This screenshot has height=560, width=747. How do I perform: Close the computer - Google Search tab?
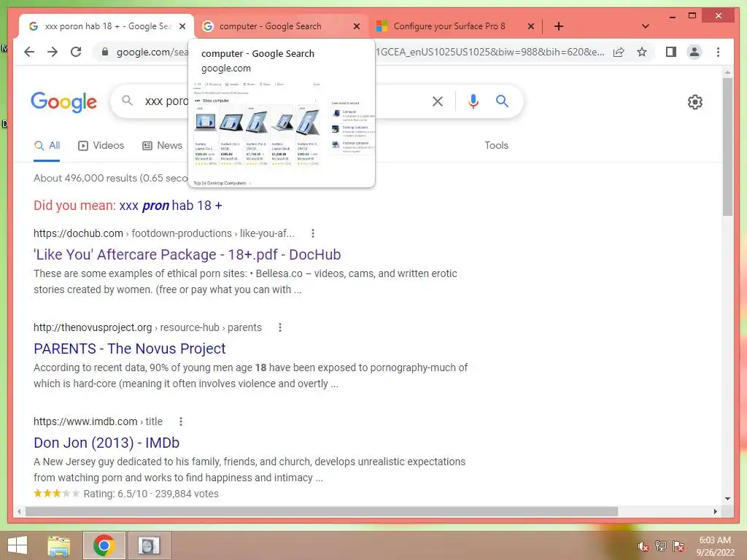point(356,26)
